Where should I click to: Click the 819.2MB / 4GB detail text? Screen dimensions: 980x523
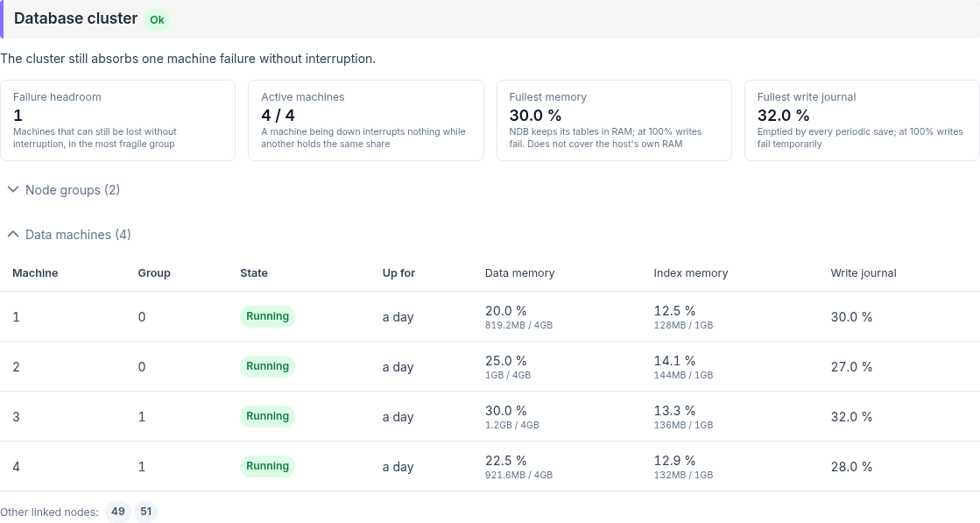tap(518, 325)
